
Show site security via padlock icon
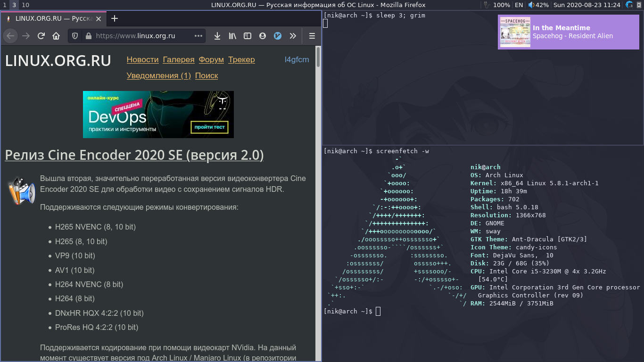click(88, 36)
